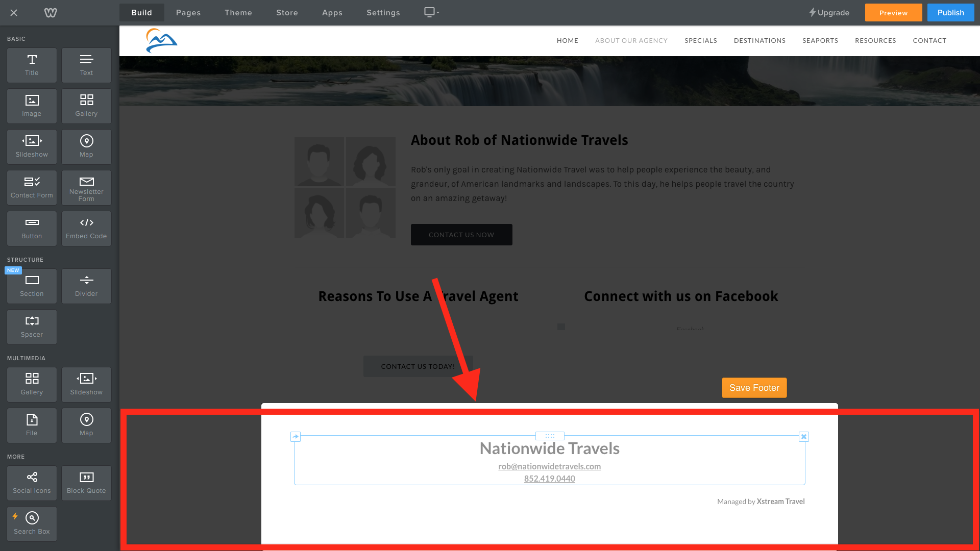980x551 pixels.
Task: Select the Text element tile
Action: point(86,65)
